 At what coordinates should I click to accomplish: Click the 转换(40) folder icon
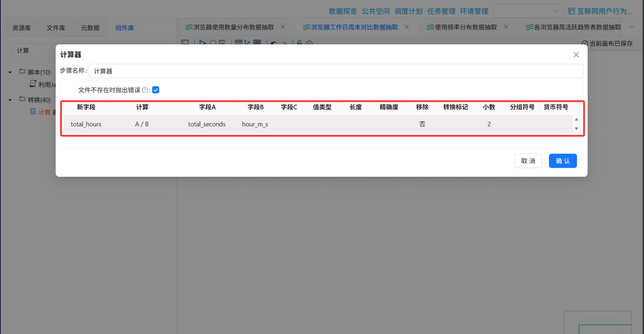[x=22, y=99]
